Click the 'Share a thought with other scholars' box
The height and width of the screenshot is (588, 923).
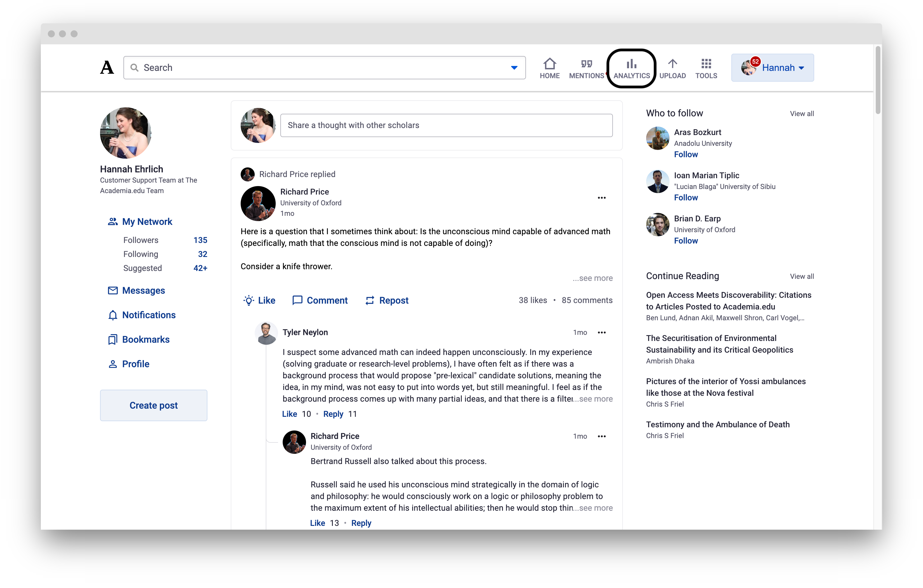click(x=447, y=125)
